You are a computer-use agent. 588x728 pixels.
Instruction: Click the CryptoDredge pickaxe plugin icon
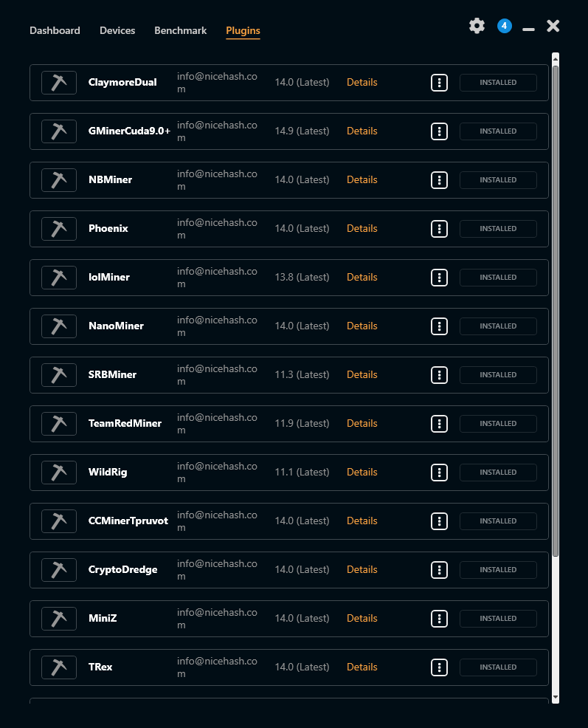coord(59,570)
